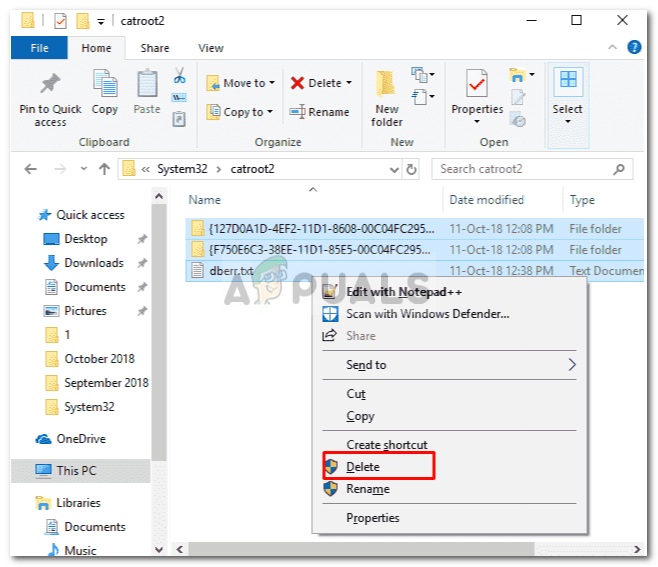Click the New folder icon
The height and width of the screenshot is (567, 658).
pyautogui.click(x=386, y=84)
